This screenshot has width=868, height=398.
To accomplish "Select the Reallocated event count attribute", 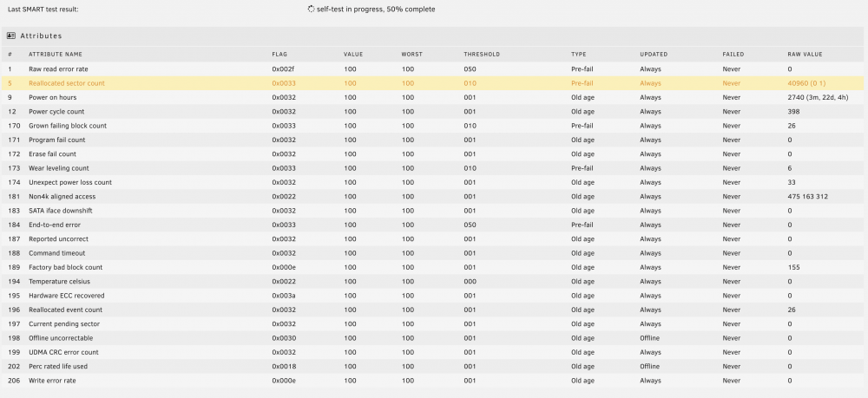I will [x=65, y=310].
